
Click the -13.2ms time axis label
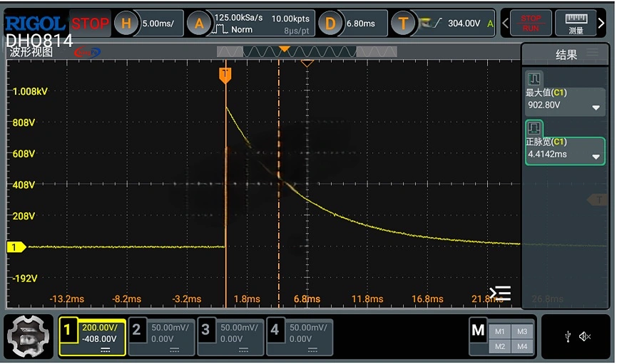pyautogui.click(x=66, y=299)
